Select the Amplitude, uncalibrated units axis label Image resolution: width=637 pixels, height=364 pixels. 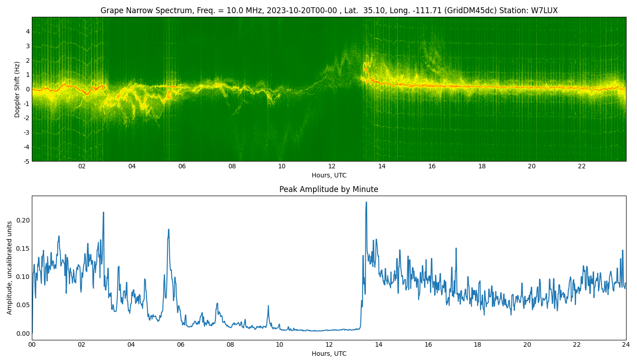coord(10,268)
